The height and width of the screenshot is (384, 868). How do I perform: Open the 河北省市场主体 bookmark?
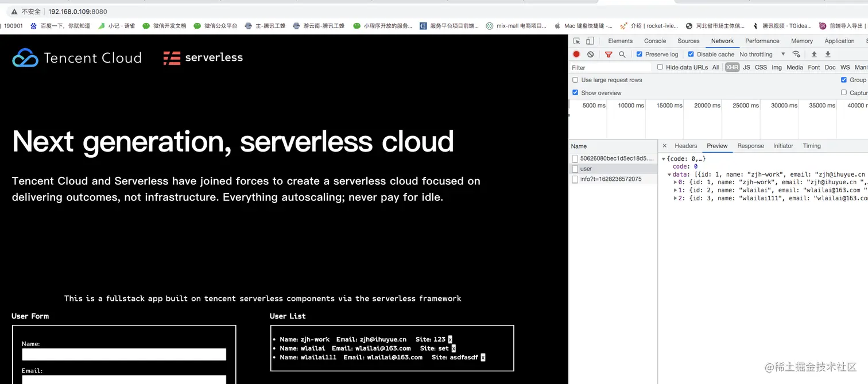[715, 26]
